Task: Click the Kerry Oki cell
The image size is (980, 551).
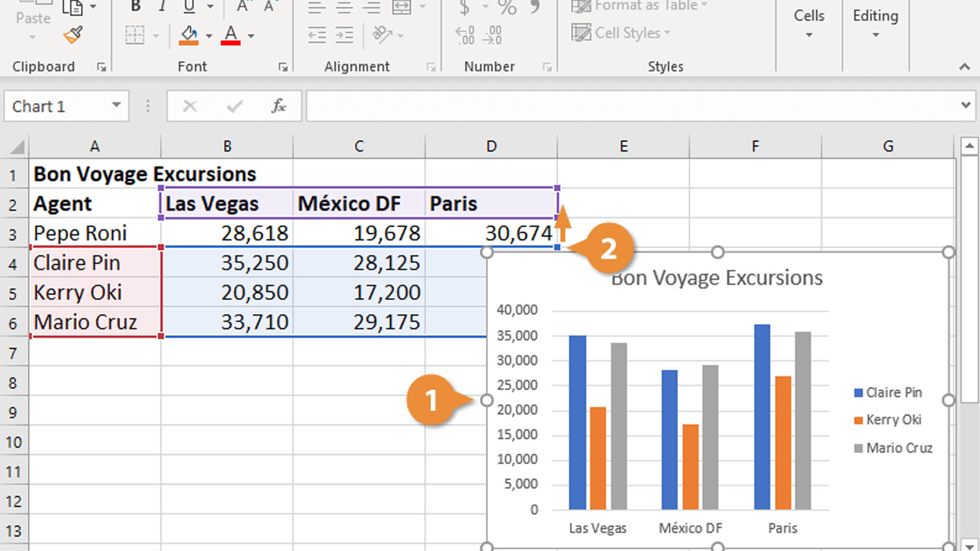Action: coord(95,293)
